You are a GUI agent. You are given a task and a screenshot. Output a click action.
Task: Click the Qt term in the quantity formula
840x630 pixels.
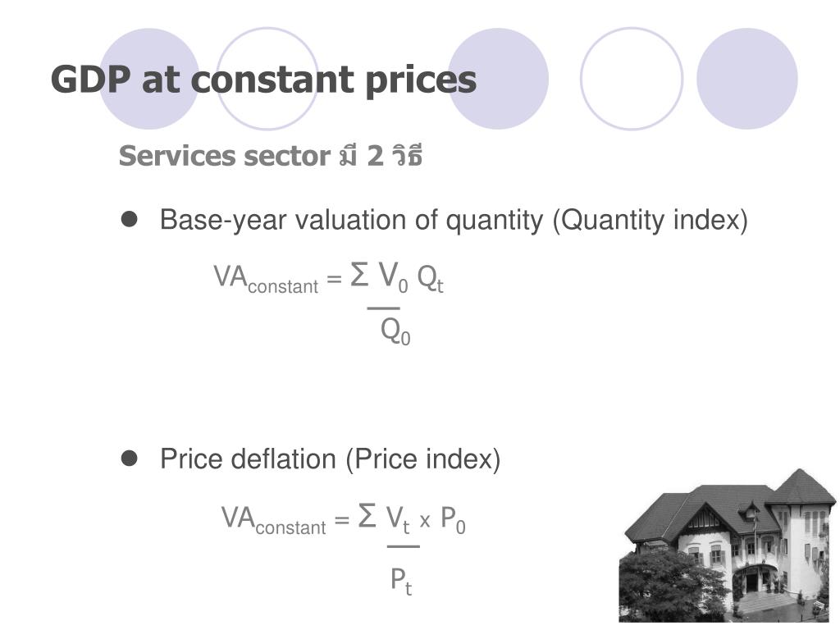click(430, 279)
